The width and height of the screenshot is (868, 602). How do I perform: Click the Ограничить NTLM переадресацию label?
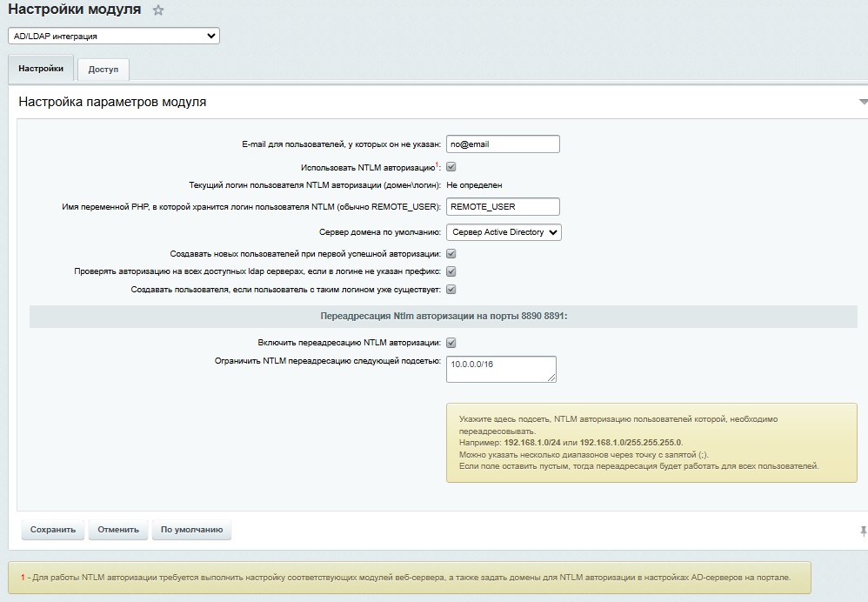pyautogui.click(x=328, y=360)
